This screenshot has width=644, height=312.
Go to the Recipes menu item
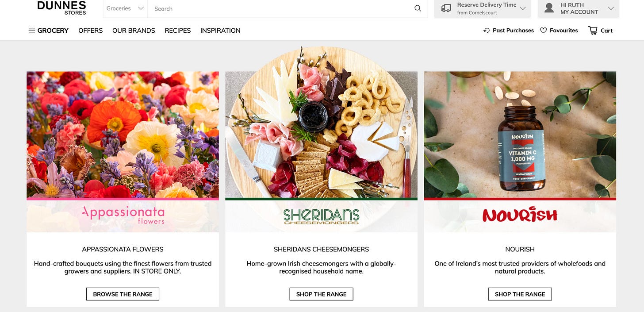pyautogui.click(x=178, y=31)
